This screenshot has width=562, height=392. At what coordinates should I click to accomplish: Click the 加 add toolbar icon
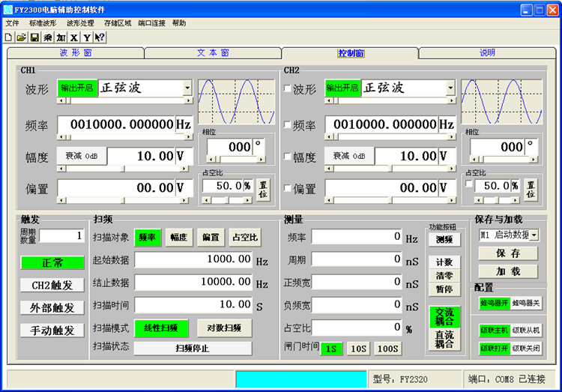(x=61, y=37)
